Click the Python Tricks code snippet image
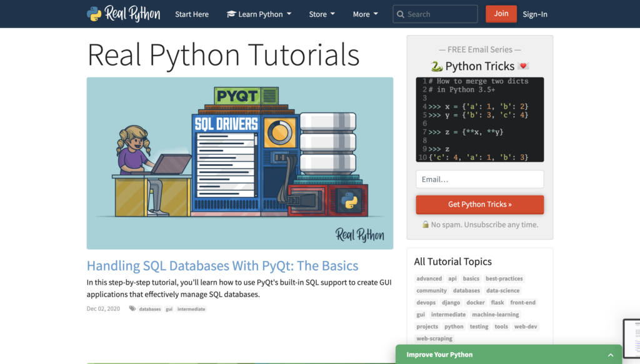 pyautogui.click(x=479, y=119)
